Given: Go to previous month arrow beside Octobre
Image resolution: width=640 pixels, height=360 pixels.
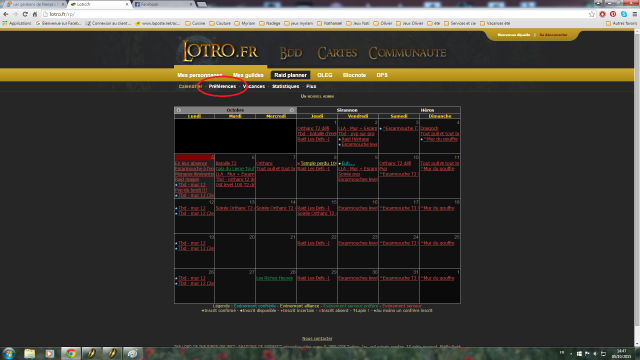Looking at the screenshot, I should click(x=178, y=110).
